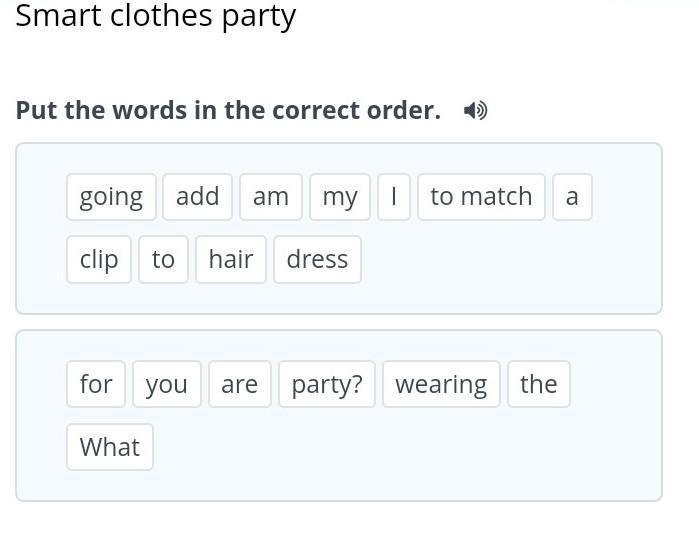Image resolution: width=699 pixels, height=546 pixels.
Task: Choose the "my" word tile
Action: pos(340,197)
